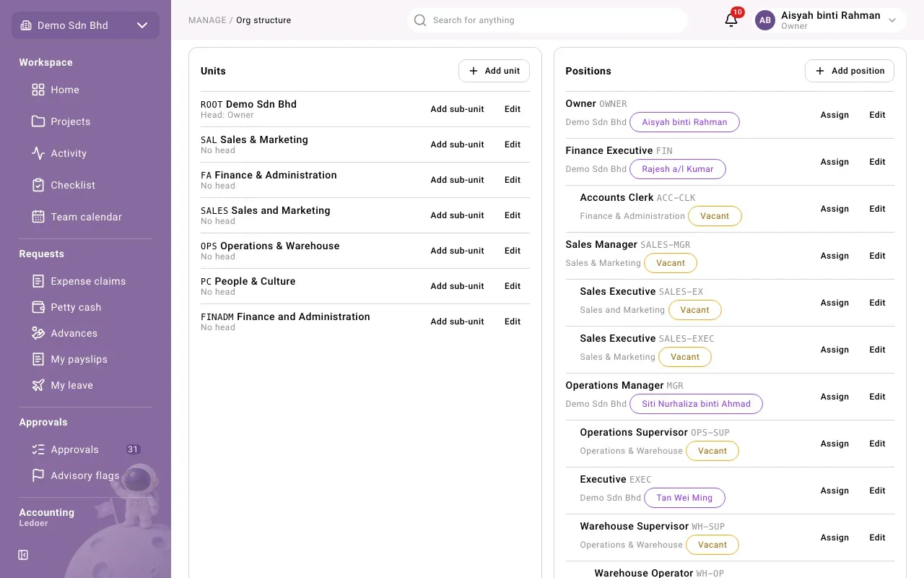Click the Operations Manager position title
This screenshot has height=578, width=924.
pos(614,385)
